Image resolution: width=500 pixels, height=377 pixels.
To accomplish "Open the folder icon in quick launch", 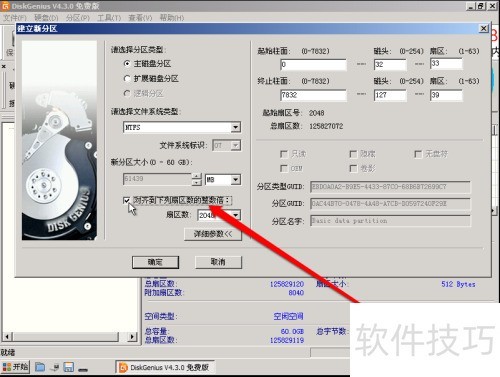I will point(40,367).
